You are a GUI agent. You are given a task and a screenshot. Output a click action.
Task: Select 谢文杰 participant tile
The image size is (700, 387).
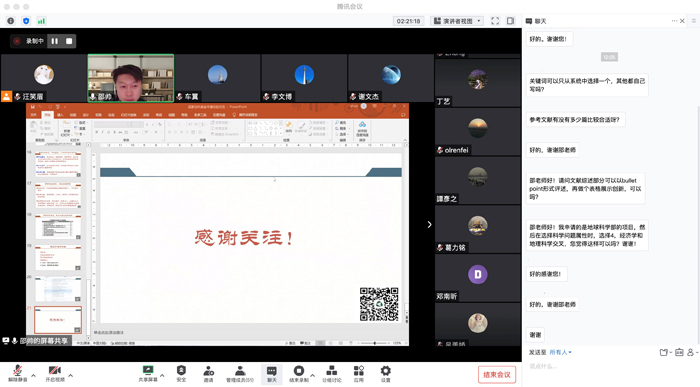coord(390,78)
